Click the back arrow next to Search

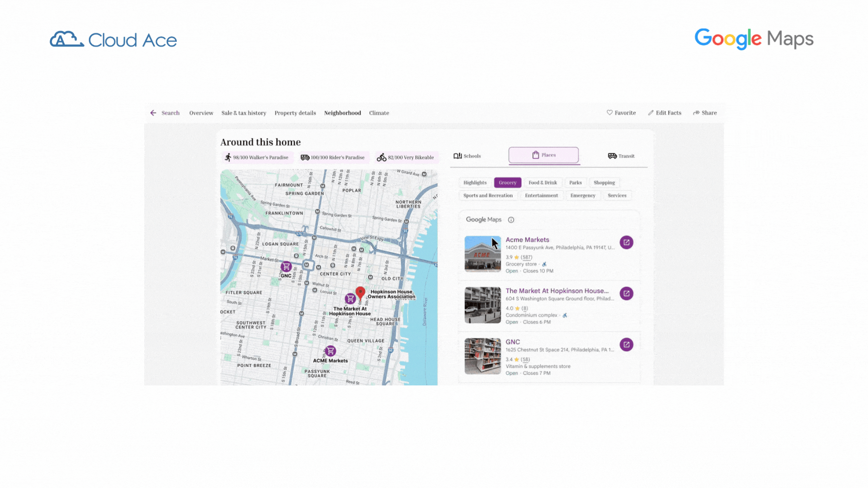click(153, 113)
